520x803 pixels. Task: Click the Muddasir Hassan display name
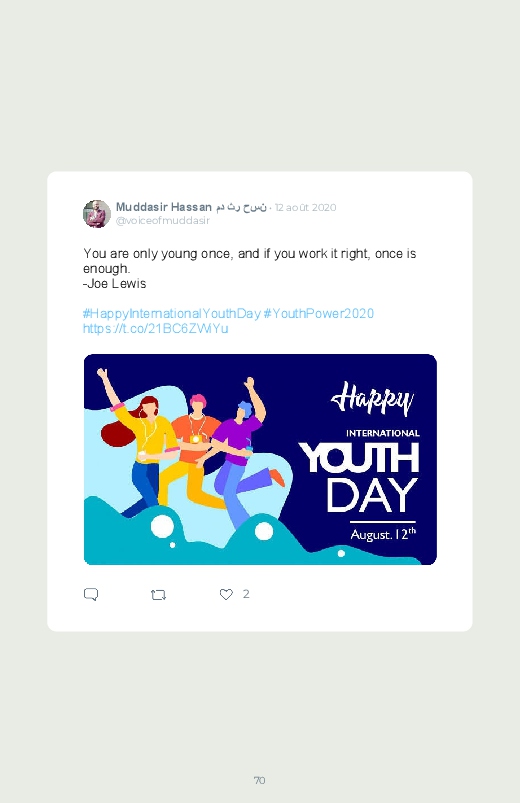tap(163, 207)
